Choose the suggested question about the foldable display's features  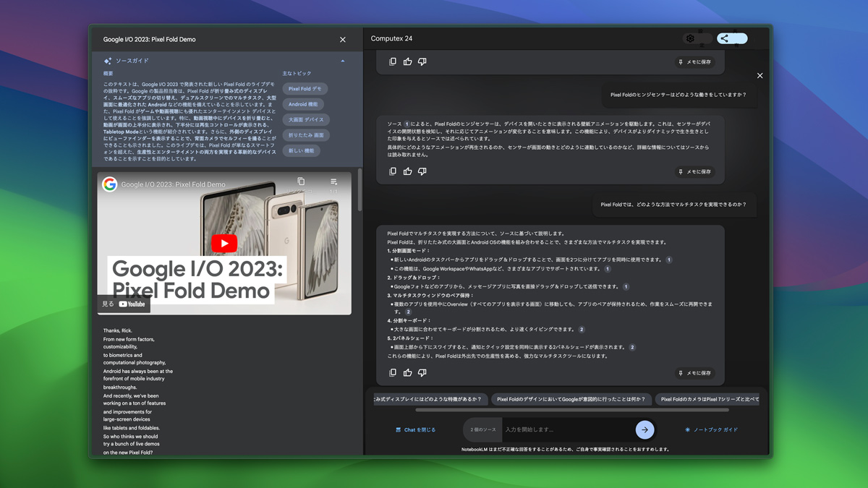(430, 399)
